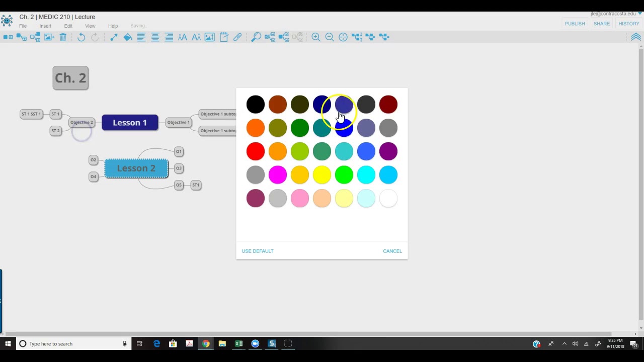Click the Windows Start button
This screenshot has width=644, height=362.
8,344
